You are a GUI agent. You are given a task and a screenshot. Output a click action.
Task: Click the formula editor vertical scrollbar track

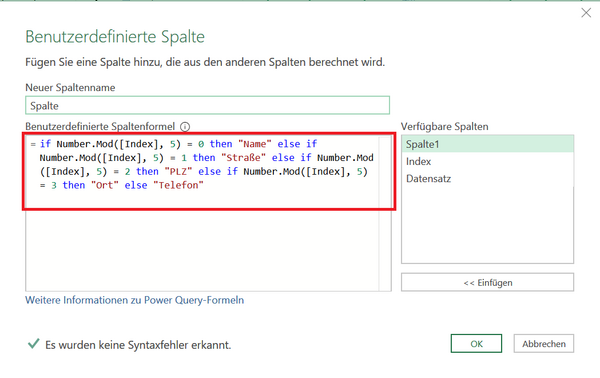[385, 213]
